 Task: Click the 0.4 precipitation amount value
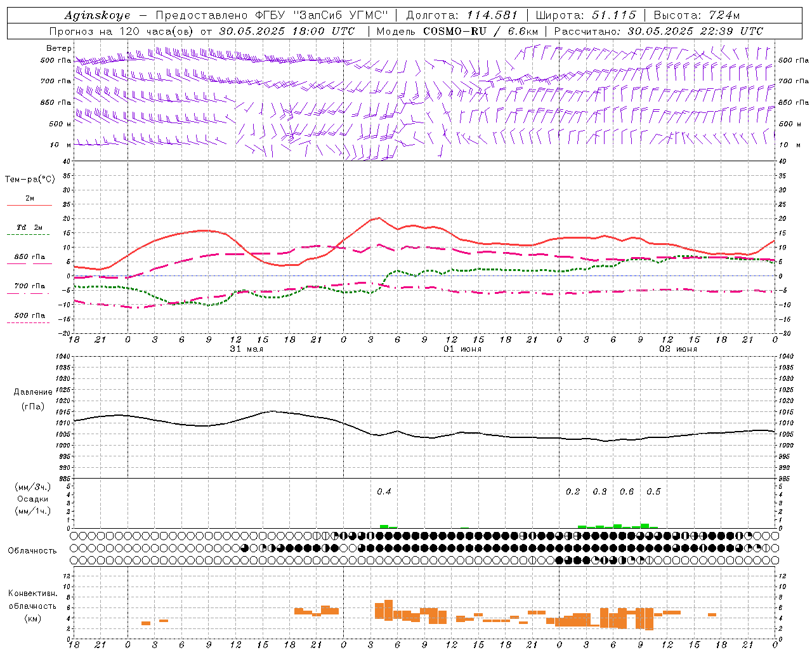[x=384, y=492]
